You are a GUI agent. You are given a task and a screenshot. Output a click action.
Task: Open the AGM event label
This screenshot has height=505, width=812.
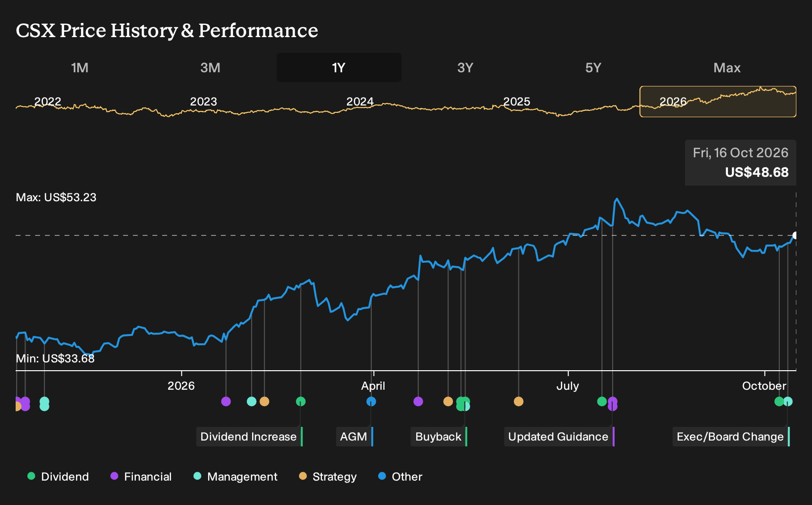(355, 437)
